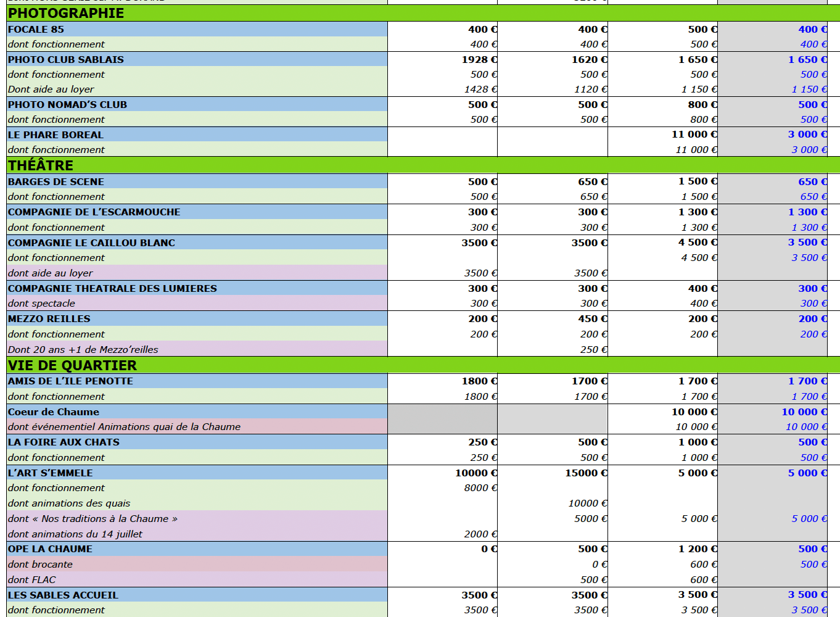Select the 1800 € bold value for Ile Penotte
Viewport: 840px width, 617px height.
click(x=479, y=381)
